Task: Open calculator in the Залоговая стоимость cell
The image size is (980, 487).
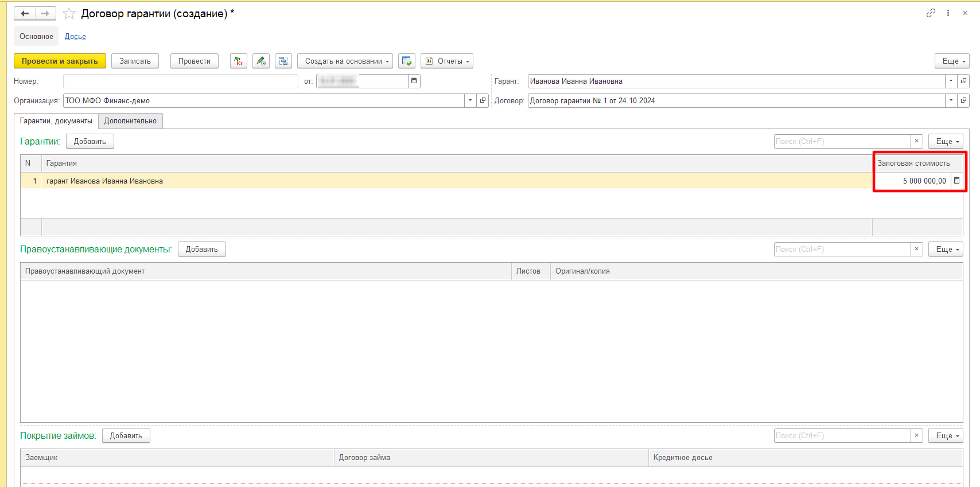Action: click(956, 181)
